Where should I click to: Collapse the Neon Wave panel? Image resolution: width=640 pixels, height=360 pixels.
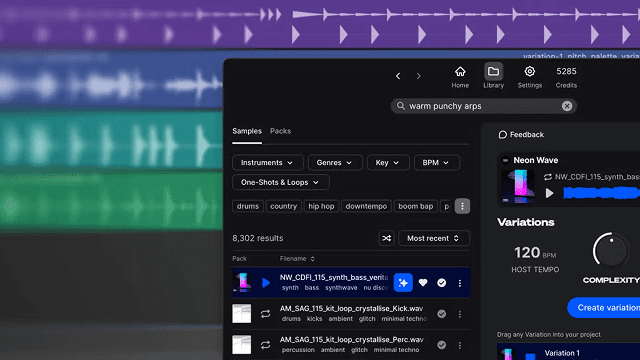click(505, 160)
